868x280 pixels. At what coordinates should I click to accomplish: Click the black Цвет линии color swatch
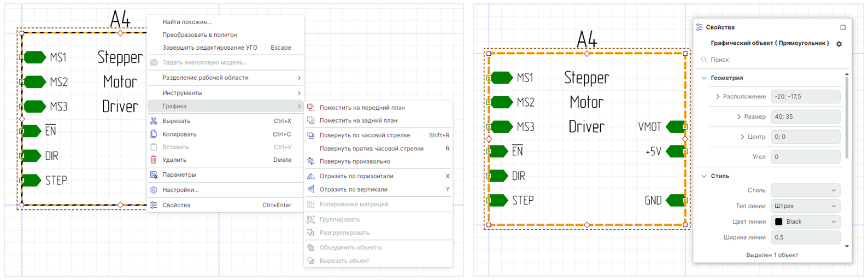(x=779, y=222)
